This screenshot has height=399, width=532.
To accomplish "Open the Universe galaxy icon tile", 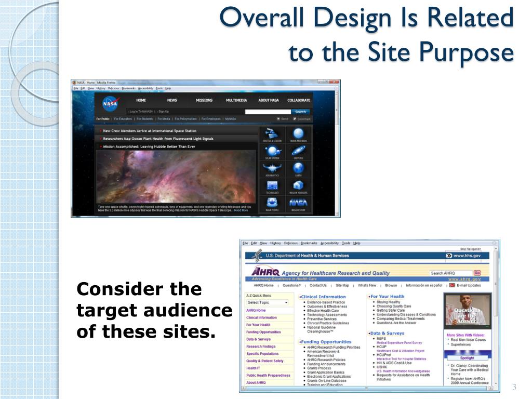I will click(299, 152).
